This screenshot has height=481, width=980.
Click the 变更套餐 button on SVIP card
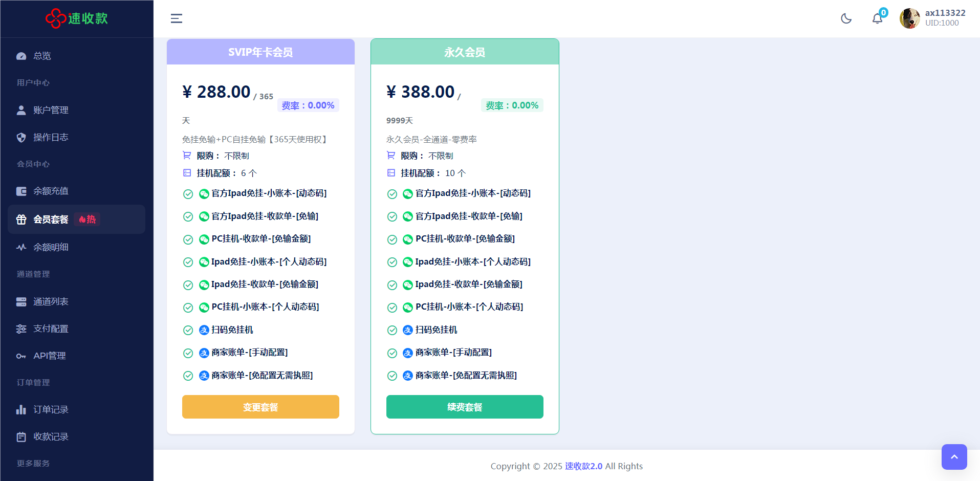260,407
